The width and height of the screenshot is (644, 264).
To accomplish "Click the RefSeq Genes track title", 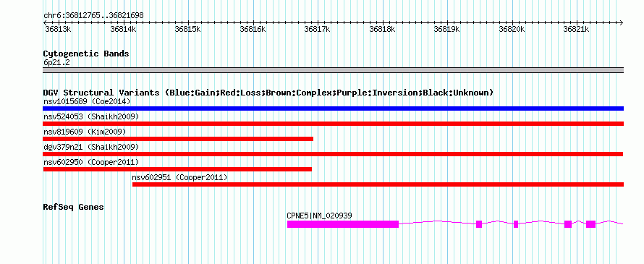I will [x=73, y=207].
